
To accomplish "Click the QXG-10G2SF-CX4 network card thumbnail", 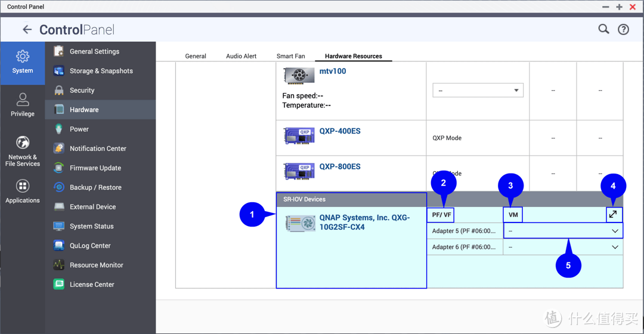I will coord(301,224).
